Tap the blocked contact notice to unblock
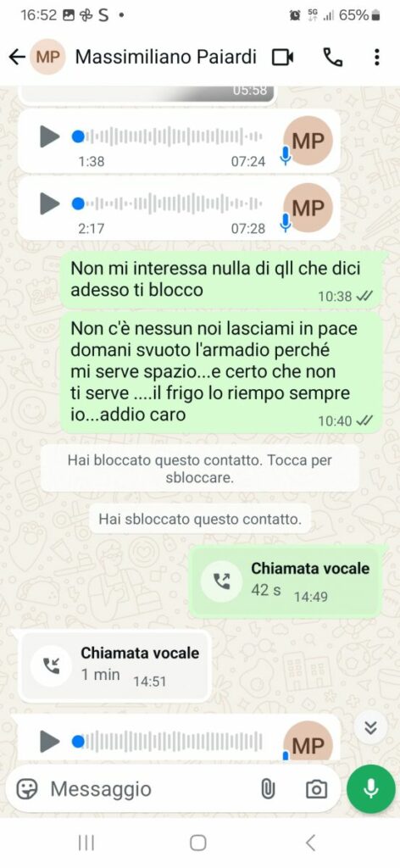400x868 pixels. [200, 468]
